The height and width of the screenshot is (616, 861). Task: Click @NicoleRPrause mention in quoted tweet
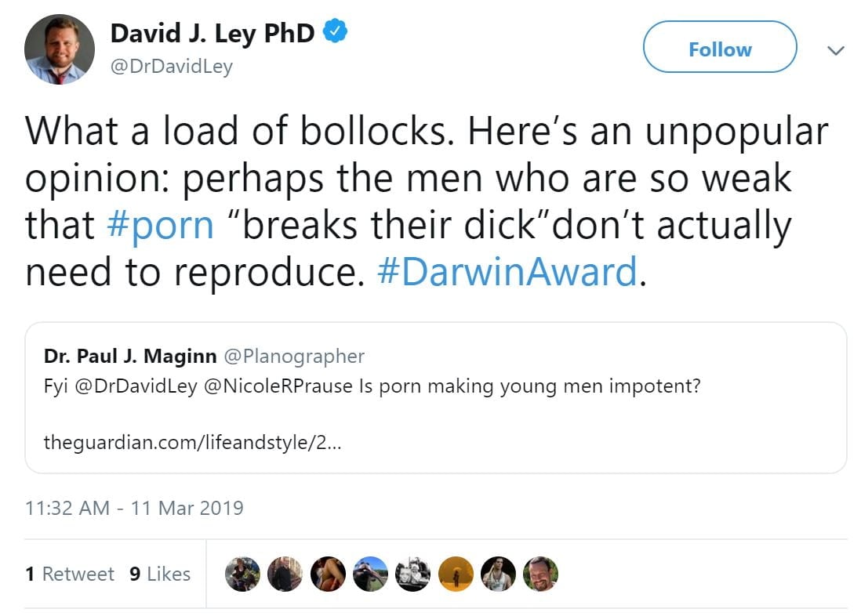277,387
